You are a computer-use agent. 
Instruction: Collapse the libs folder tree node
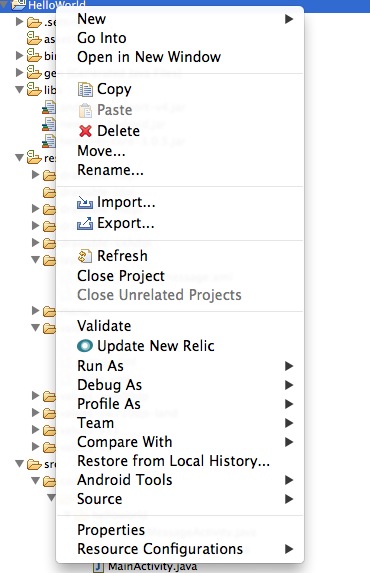point(20,90)
